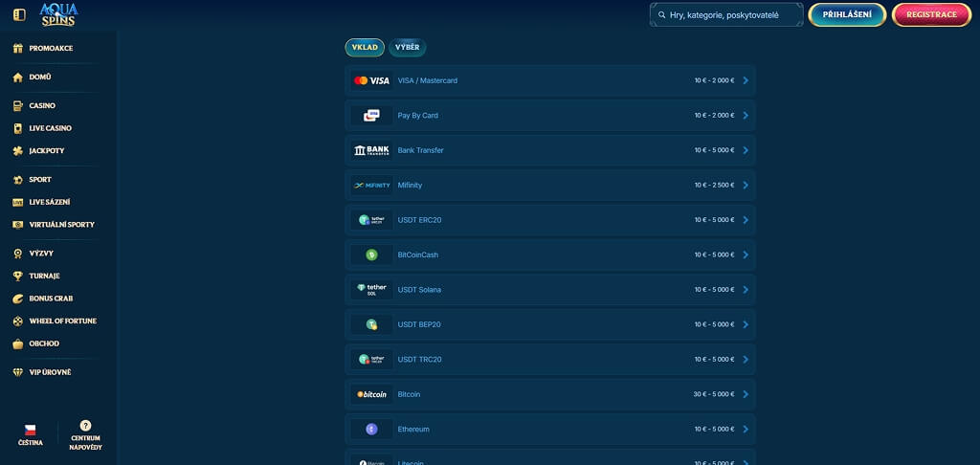Image resolution: width=980 pixels, height=465 pixels.
Task: Click the Ethereum purple logo
Action: (x=372, y=429)
